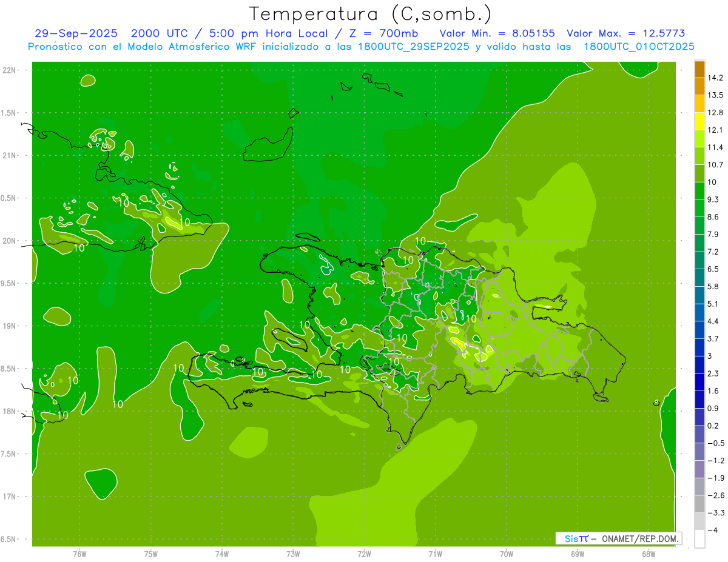This screenshot has height=562, width=728.
Task: Click the '1.5N' axis label
Action: (9, 113)
